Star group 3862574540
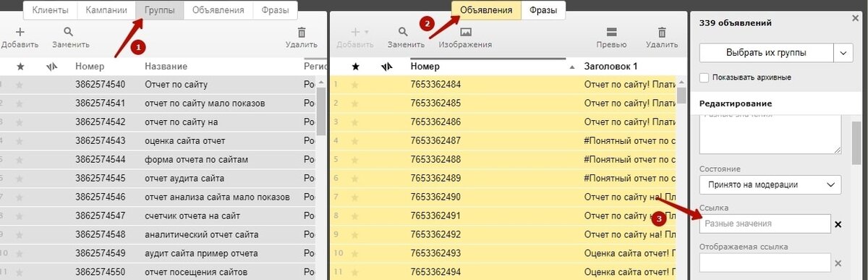868x280 pixels. 20,85
